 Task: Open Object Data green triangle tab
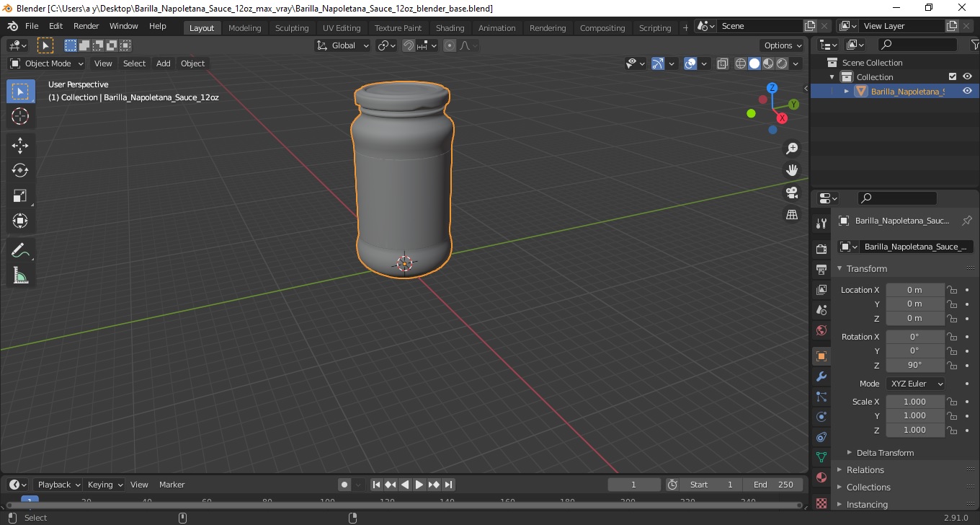(821, 457)
